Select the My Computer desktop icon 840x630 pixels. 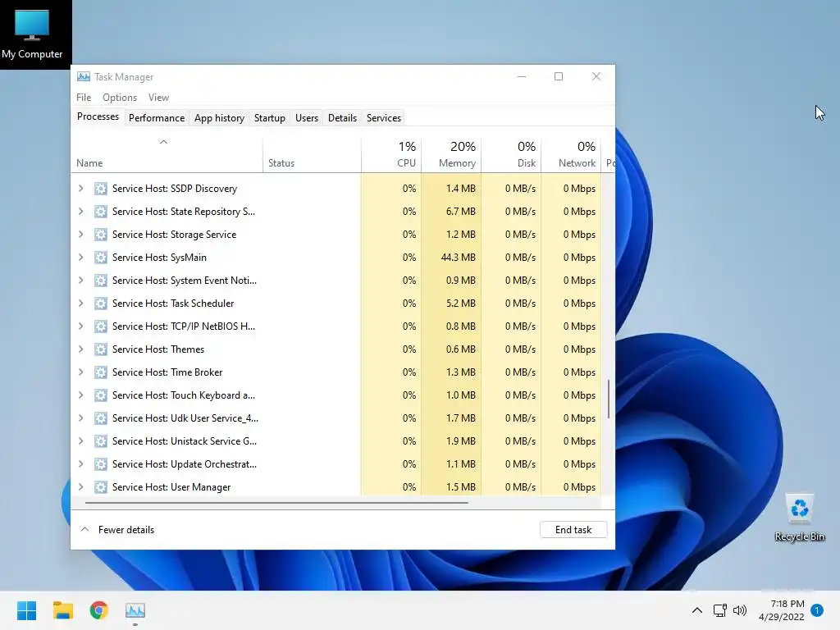point(32,34)
